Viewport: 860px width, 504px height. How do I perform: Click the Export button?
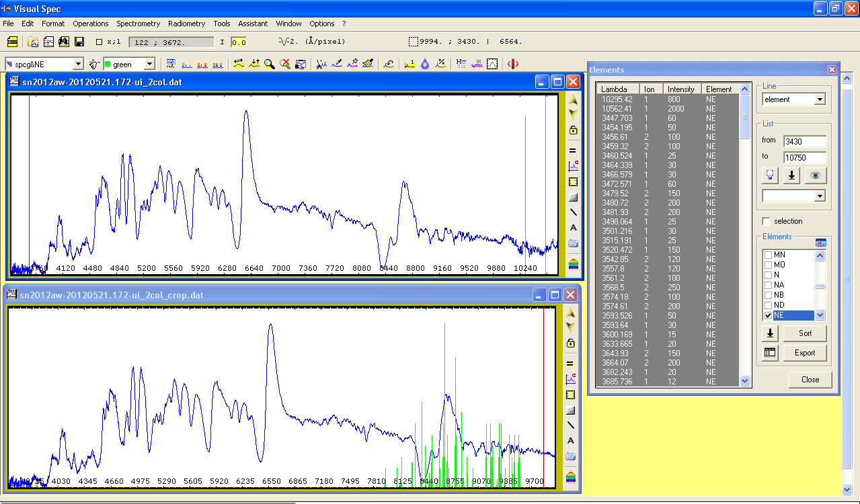pos(804,353)
